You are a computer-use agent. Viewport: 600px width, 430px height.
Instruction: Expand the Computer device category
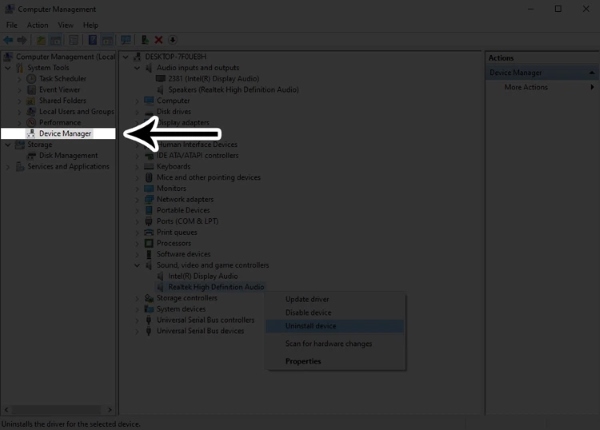coord(137,101)
